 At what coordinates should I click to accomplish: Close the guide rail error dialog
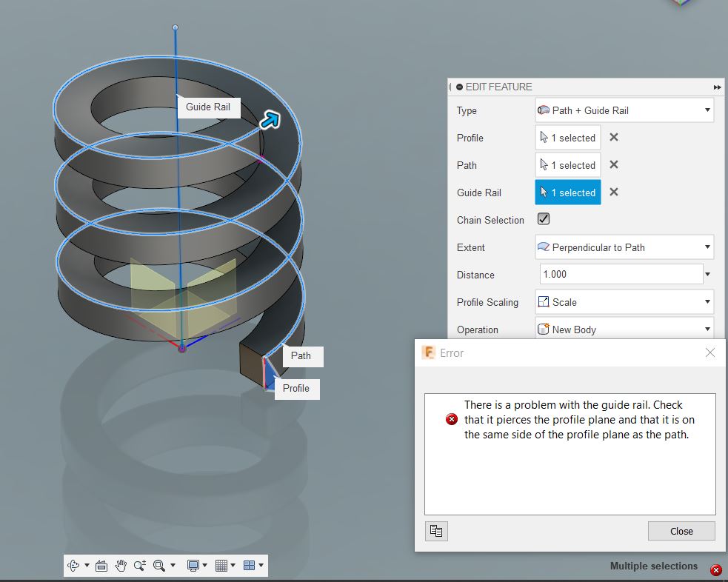point(681,531)
